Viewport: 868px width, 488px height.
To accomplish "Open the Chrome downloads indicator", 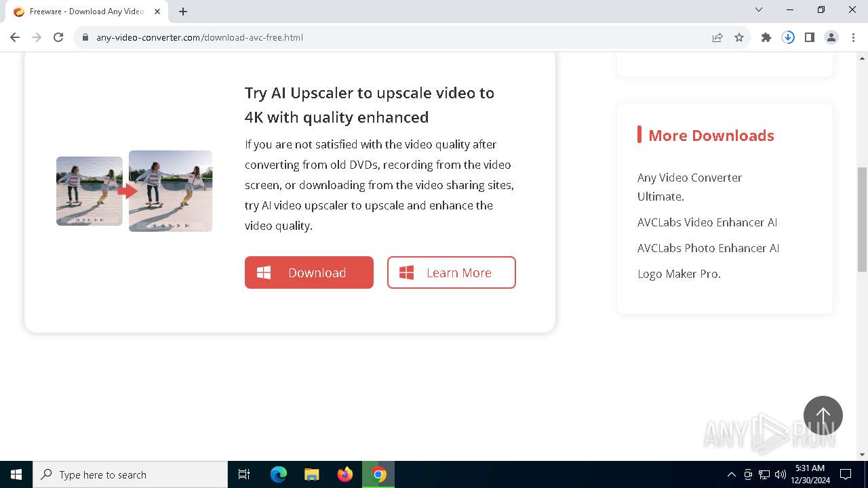I will click(788, 37).
